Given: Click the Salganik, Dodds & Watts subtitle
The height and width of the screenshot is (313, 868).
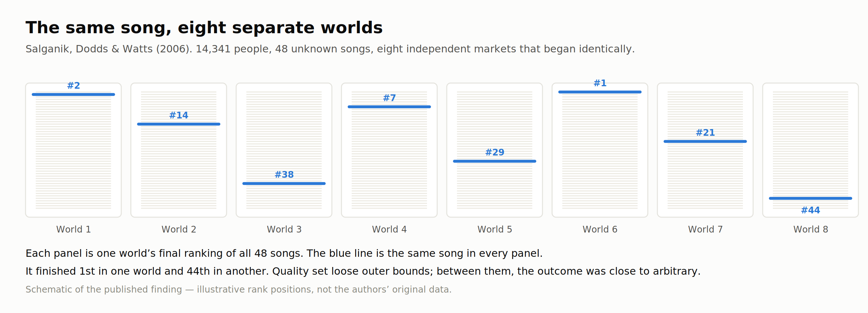Looking at the screenshot, I should pos(330,49).
